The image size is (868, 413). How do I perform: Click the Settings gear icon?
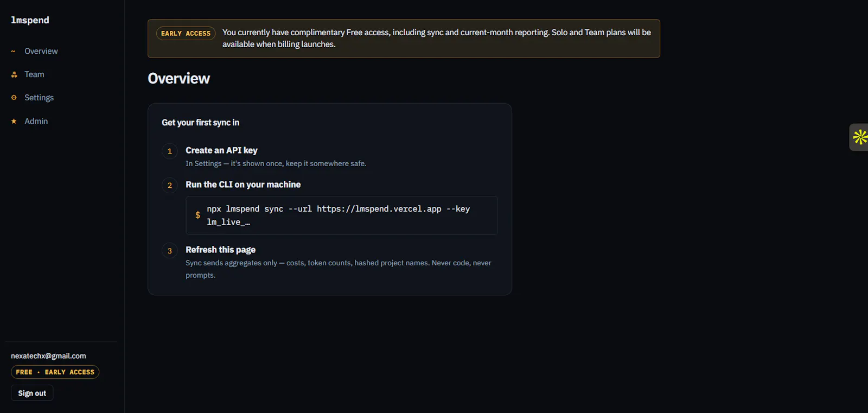point(14,98)
